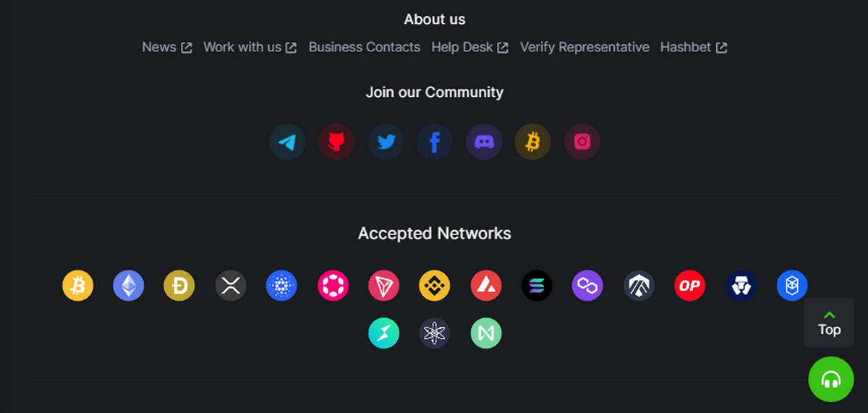Screen dimensions: 868x413
Task: Open the Telegram community icon
Action: tap(287, 142)
